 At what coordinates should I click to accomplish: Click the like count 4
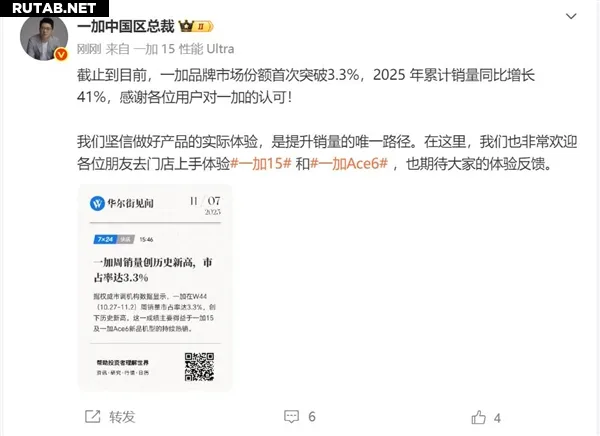coord(497,418)
